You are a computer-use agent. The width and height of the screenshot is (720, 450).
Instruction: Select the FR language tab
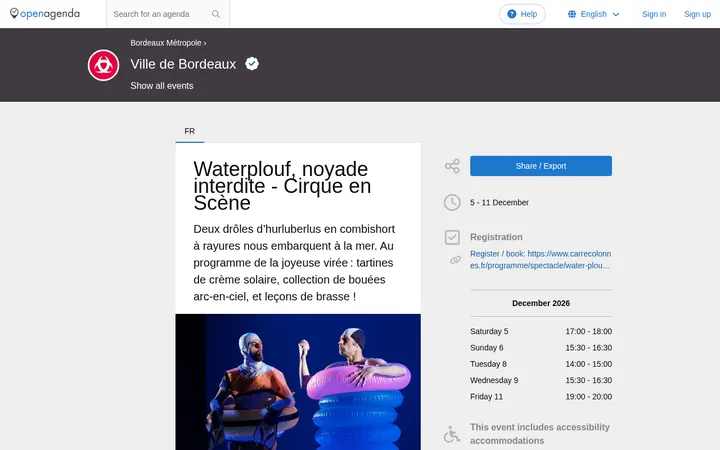tap(190, 131)
